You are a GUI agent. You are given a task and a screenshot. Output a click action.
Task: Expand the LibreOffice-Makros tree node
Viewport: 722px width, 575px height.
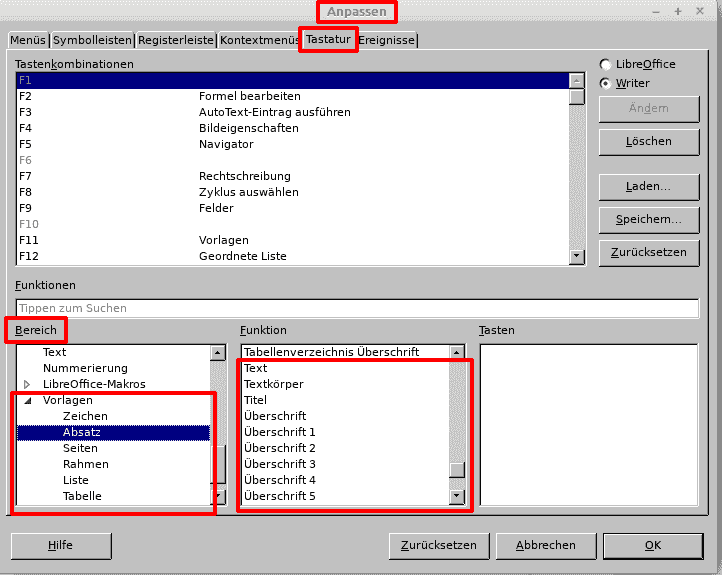pyautogui.click(x=27, y=385)
